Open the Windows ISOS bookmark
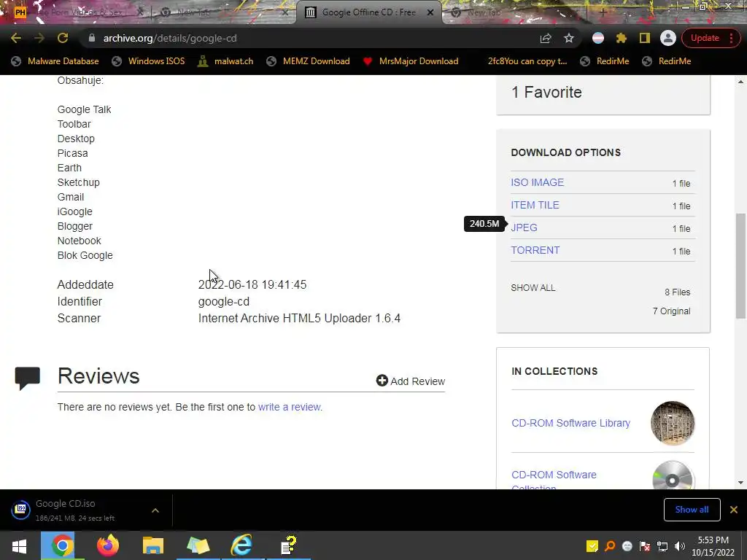This screenshot has width=747, height=560. (x=148, y=61)
